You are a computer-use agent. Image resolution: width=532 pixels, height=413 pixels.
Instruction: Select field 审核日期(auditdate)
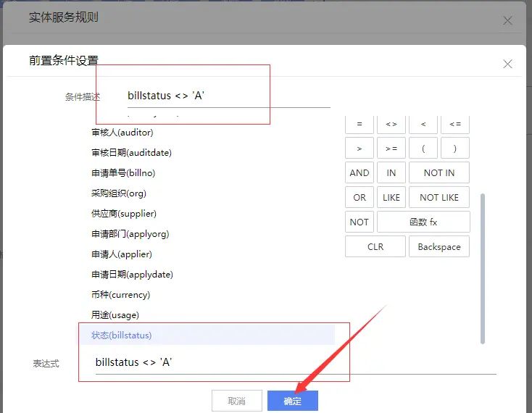pos(132,153)
